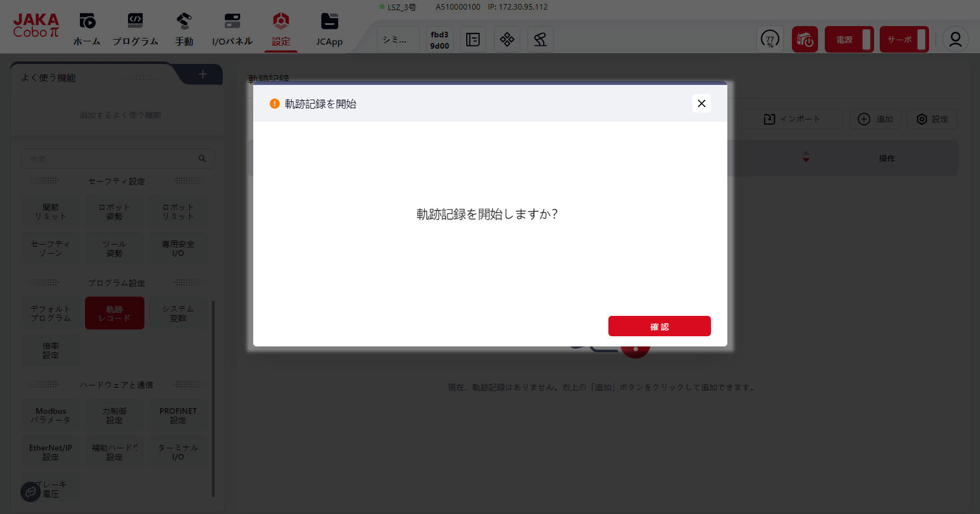Open the 77% speed gauge control

[x=770, y=40]
